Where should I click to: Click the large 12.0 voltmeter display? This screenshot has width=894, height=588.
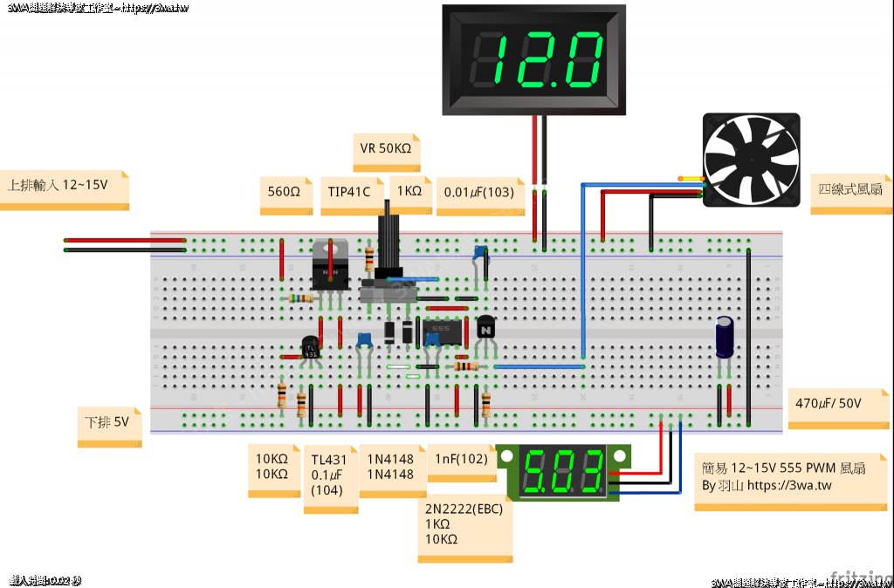(534, 59)
